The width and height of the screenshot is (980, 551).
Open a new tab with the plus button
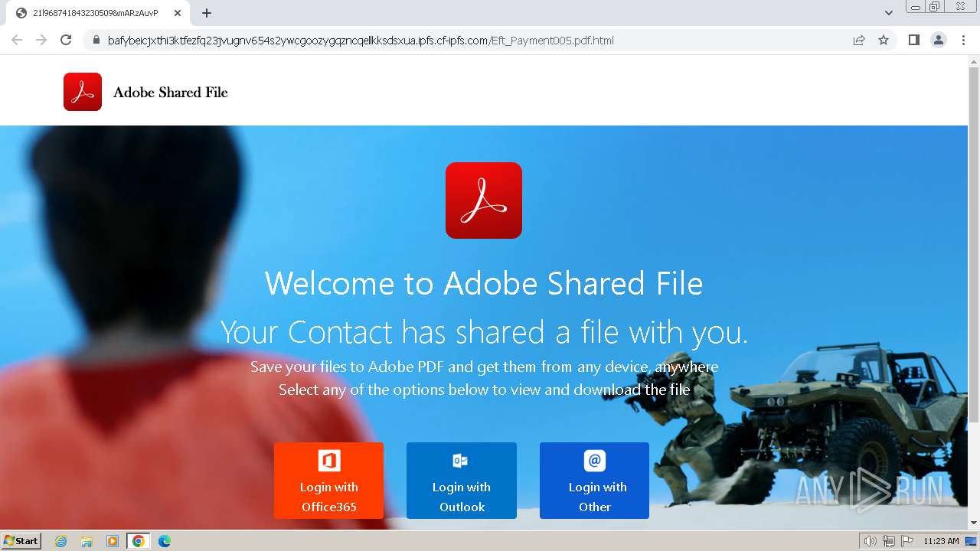207,13
